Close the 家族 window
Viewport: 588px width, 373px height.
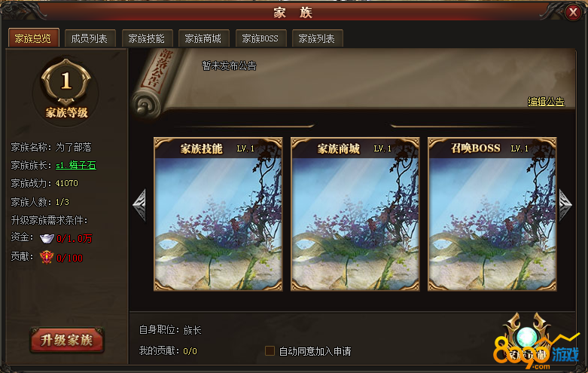tap(573, 13)
